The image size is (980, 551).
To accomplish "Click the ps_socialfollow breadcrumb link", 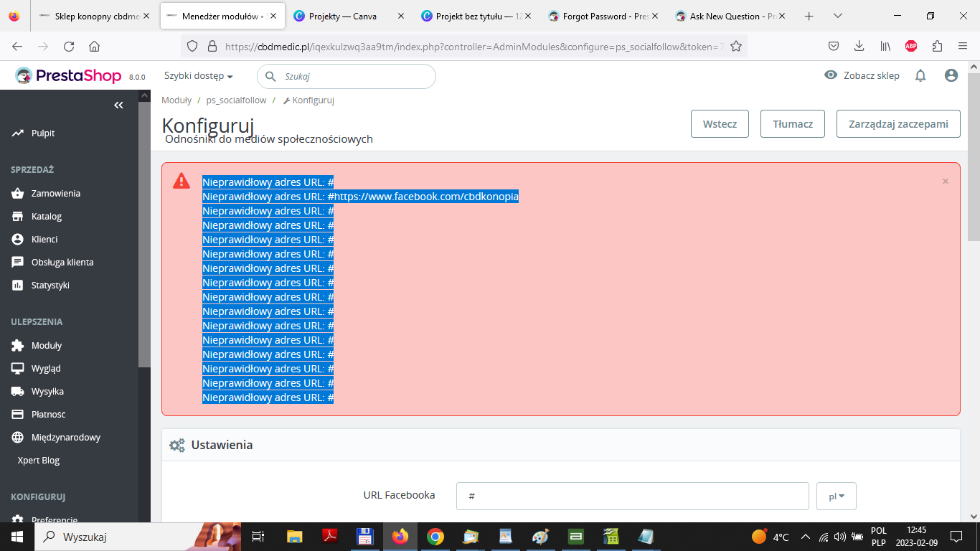I will pyautogui.click(x=236, y=100).
